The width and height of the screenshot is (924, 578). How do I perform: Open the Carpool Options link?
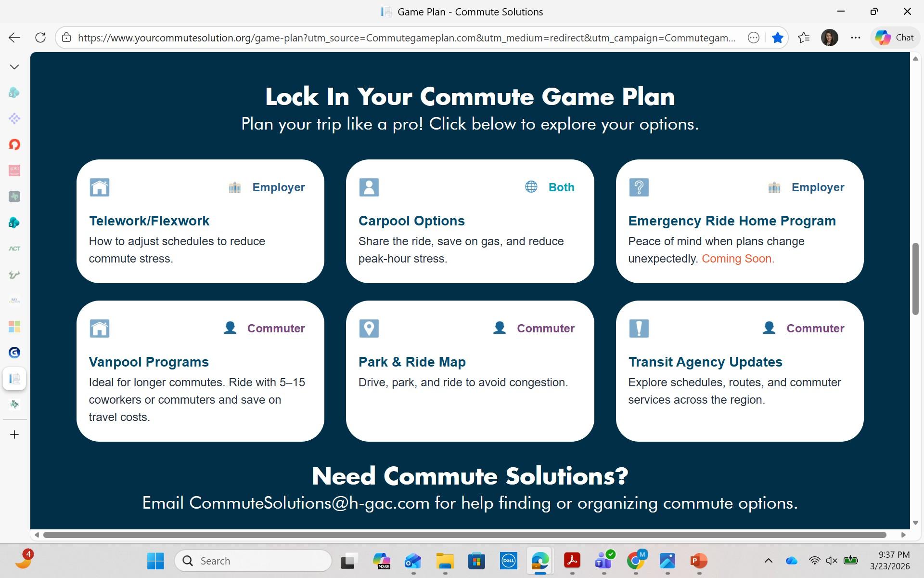(411, 221)
